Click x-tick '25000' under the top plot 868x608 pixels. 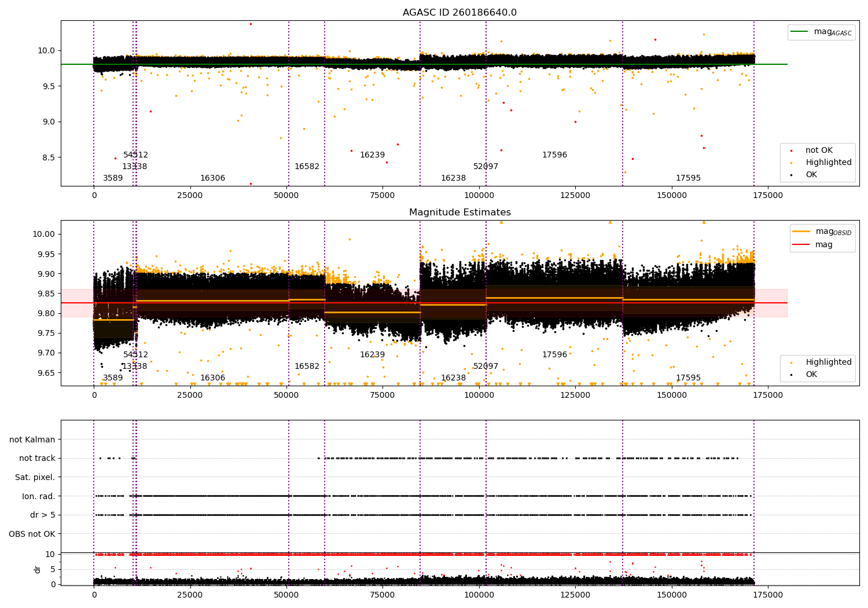(190, 196)
